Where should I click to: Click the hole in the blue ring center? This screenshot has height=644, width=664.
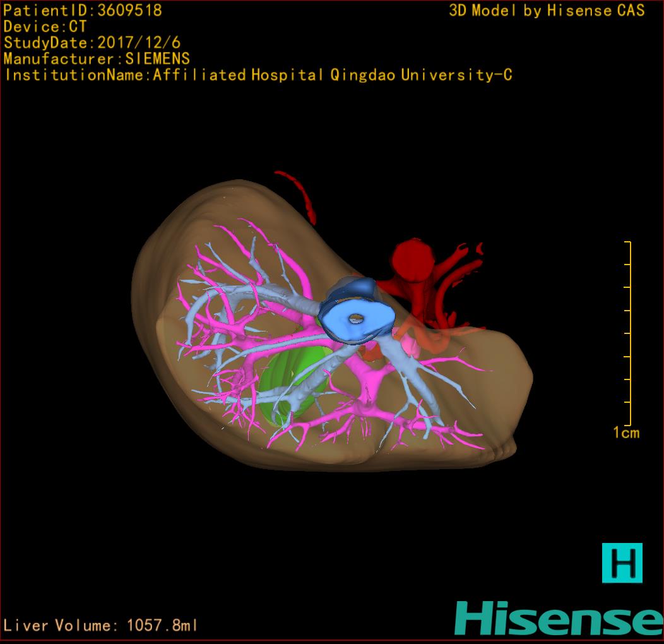[x=355, y=319]
